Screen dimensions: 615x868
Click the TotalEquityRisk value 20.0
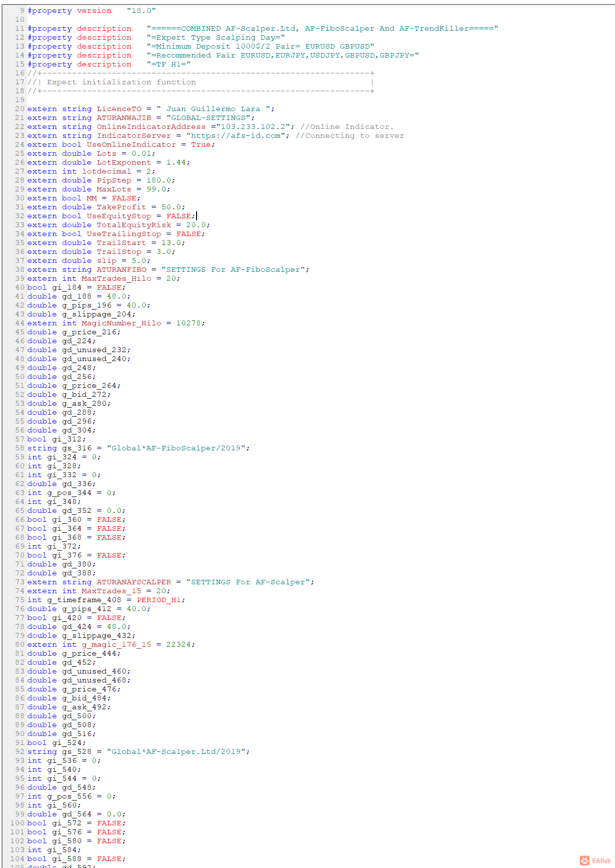(196, 225)
